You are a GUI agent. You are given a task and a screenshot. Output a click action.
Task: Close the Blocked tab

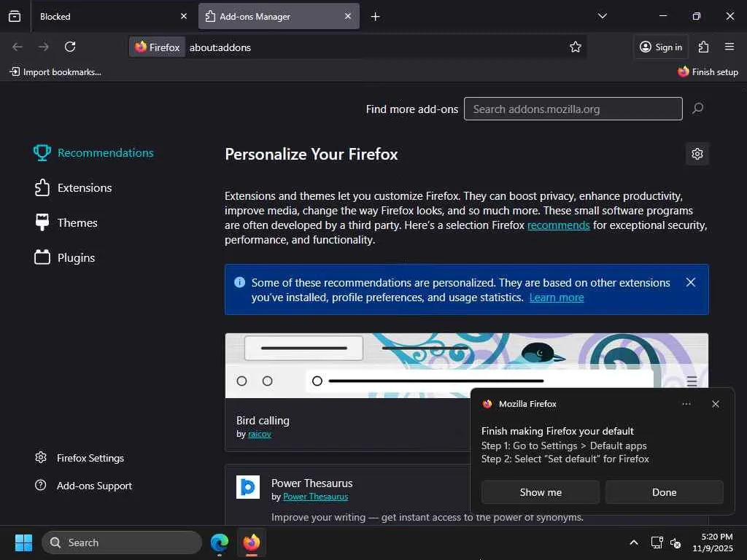[184, 16]
